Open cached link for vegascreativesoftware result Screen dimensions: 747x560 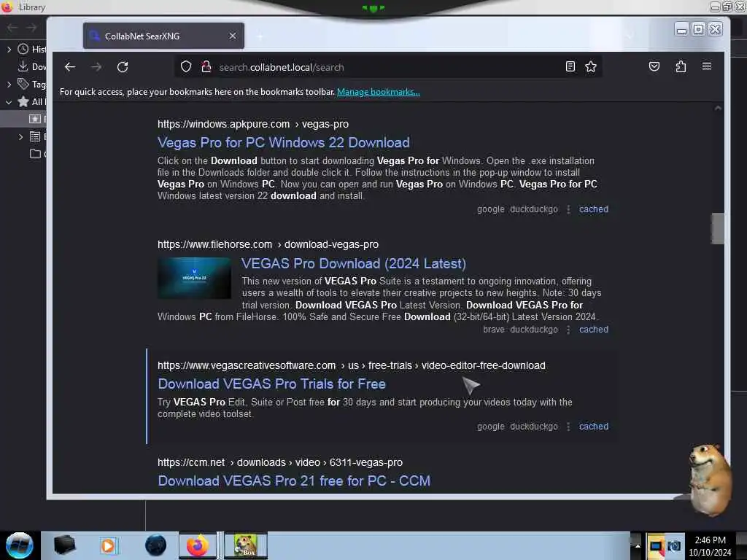(594, 427)
